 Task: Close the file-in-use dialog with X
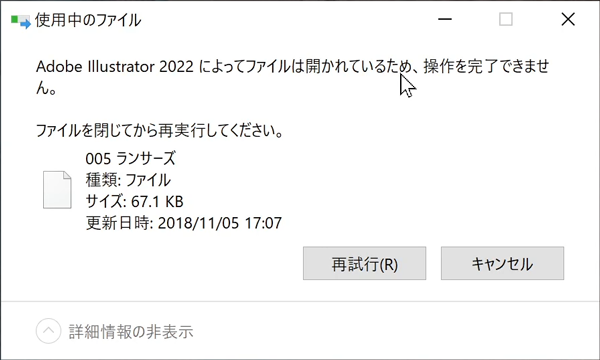[568, 19]
